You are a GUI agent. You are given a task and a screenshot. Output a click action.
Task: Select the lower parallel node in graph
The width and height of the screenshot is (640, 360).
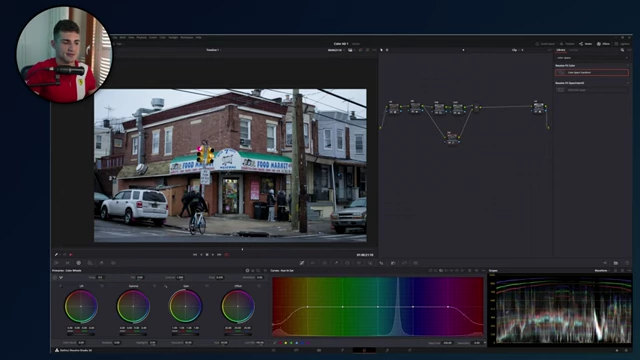[x=451, y=138]
